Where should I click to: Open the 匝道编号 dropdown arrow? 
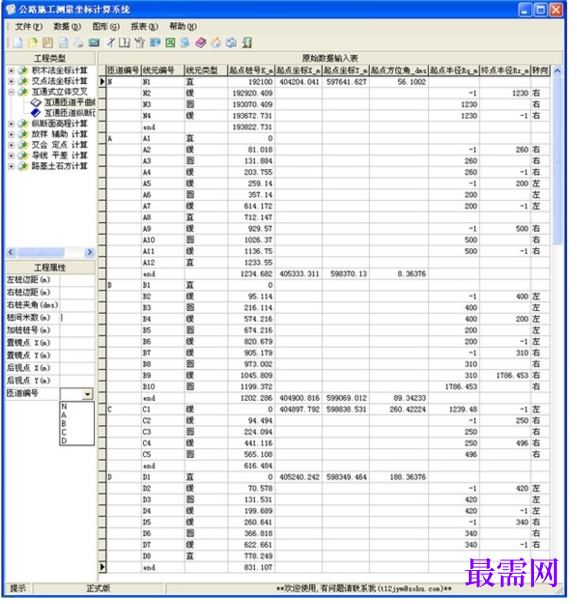tap(88, 394)
